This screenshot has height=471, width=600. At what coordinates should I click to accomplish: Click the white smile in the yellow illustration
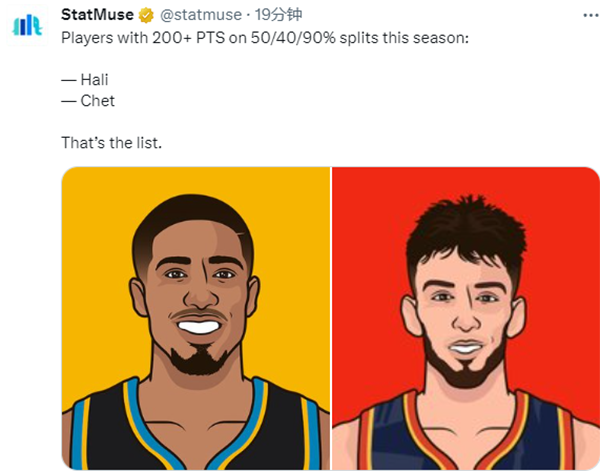pyautogui.click(x=199, y=325)
